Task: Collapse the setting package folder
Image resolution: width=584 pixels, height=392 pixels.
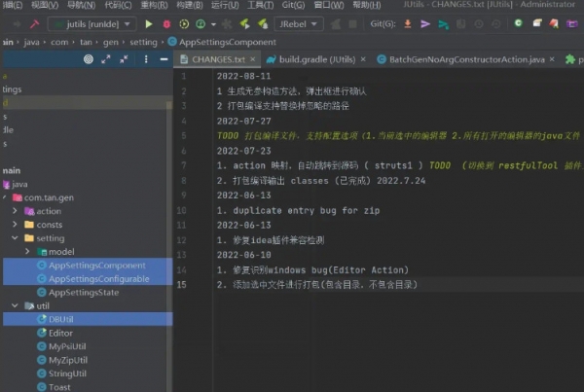Action: pos(15,238)
